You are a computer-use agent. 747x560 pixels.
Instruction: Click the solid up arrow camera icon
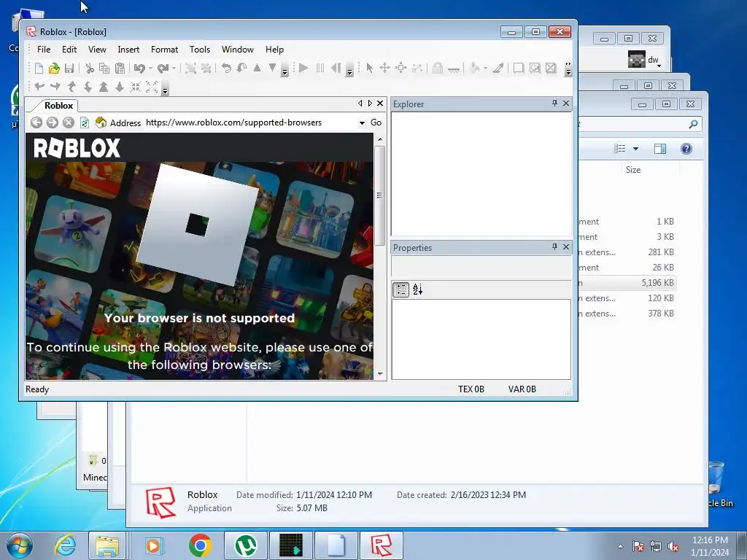pyautogui.click(x=104, y=87)
